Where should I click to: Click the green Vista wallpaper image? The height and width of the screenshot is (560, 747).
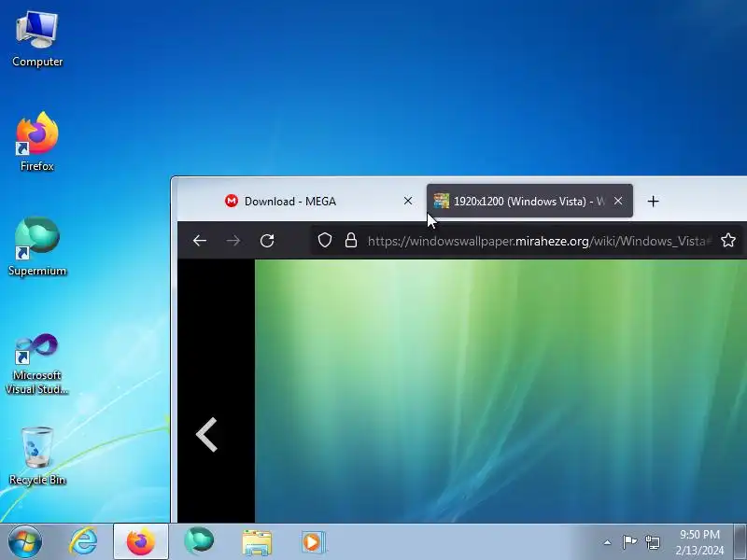click(x=500, y=391)
